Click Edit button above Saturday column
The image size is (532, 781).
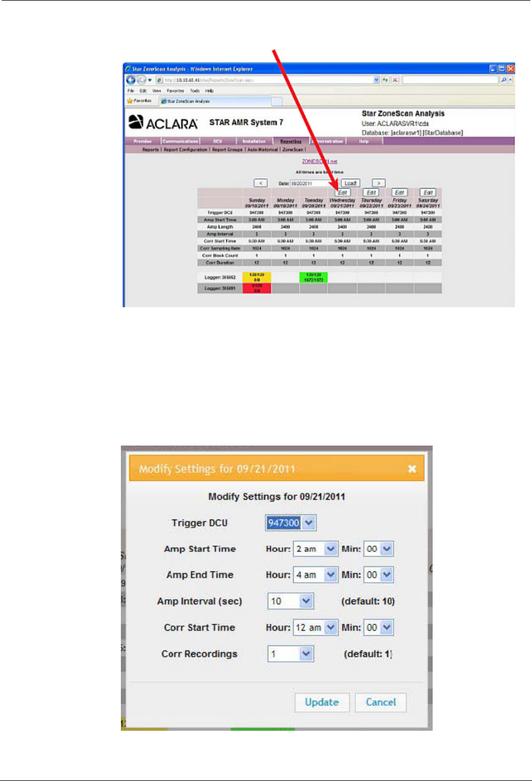(428, 193)
